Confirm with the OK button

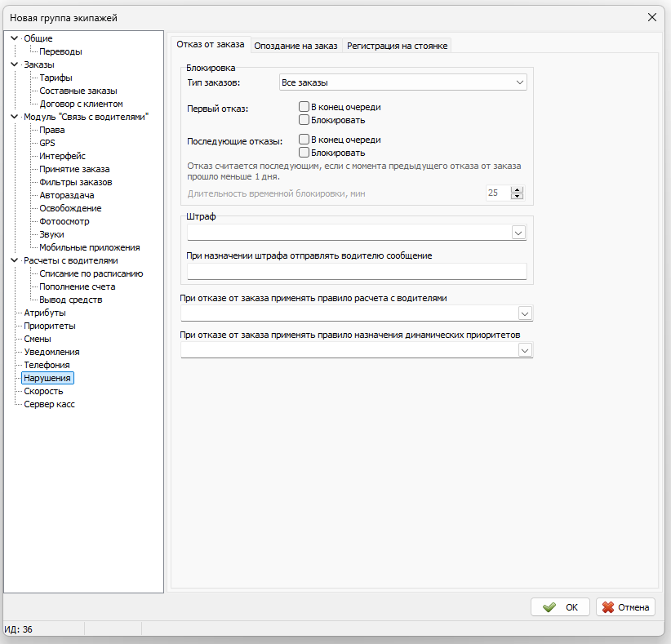(x=560, y=607)
